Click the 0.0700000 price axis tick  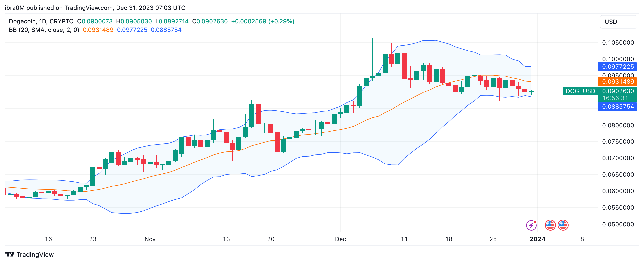pyautogui.click(x=618, y=158)
